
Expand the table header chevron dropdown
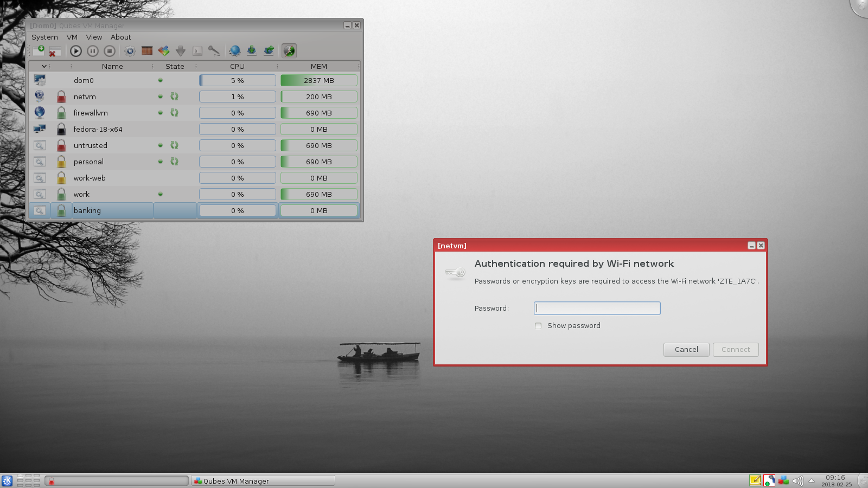(44, 66)
